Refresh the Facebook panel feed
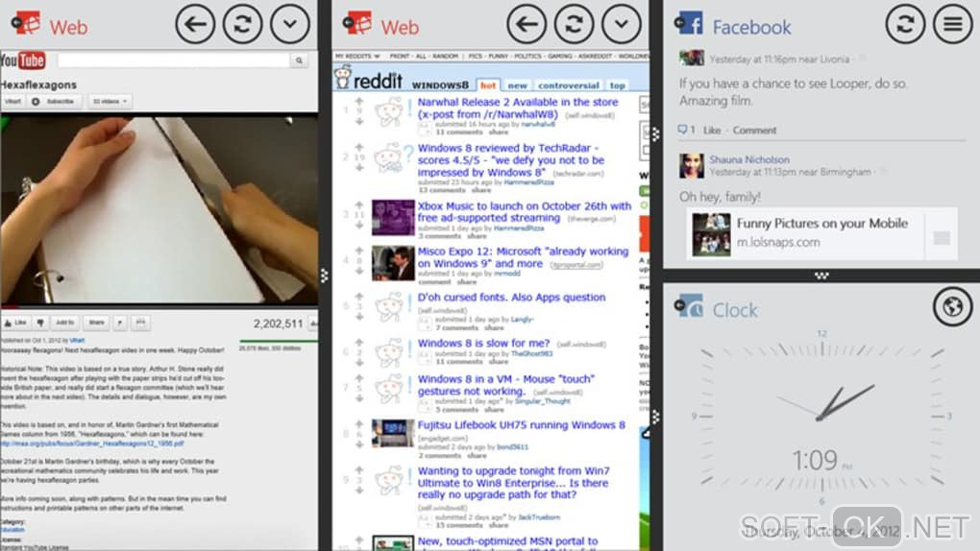Viewport: 980px width, 551px height. point(905,24)
